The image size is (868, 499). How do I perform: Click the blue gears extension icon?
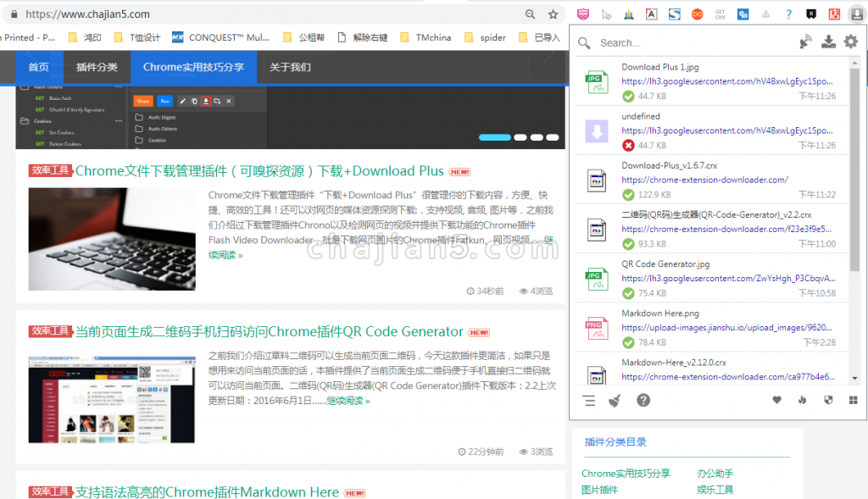[743, 14]
